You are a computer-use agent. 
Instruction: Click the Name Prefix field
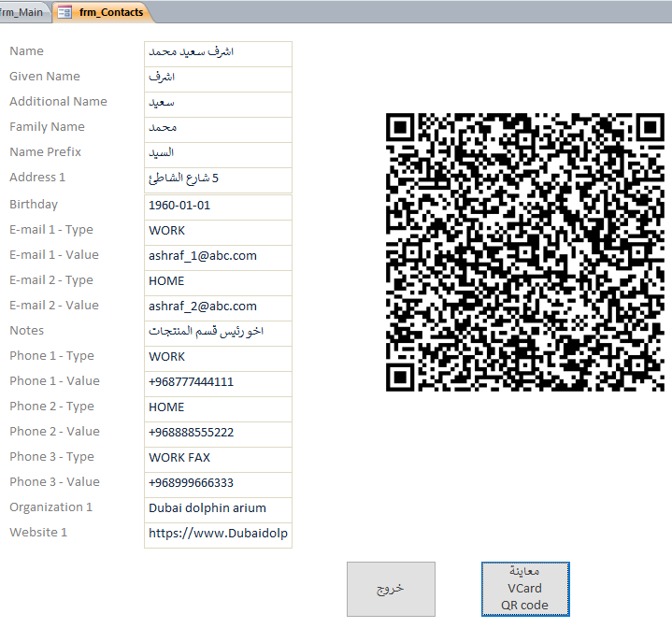click(218, 155)
